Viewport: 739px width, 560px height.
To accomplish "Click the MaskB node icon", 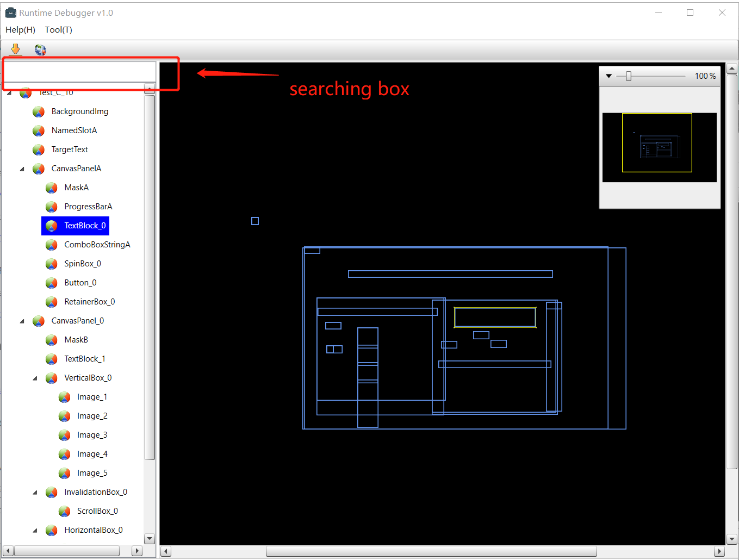I will [x=52, y=340].
